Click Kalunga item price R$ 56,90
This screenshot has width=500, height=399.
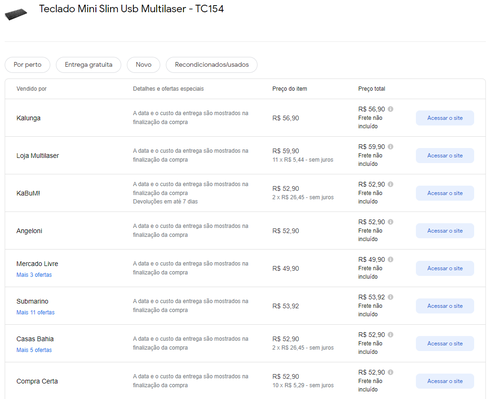286,118
